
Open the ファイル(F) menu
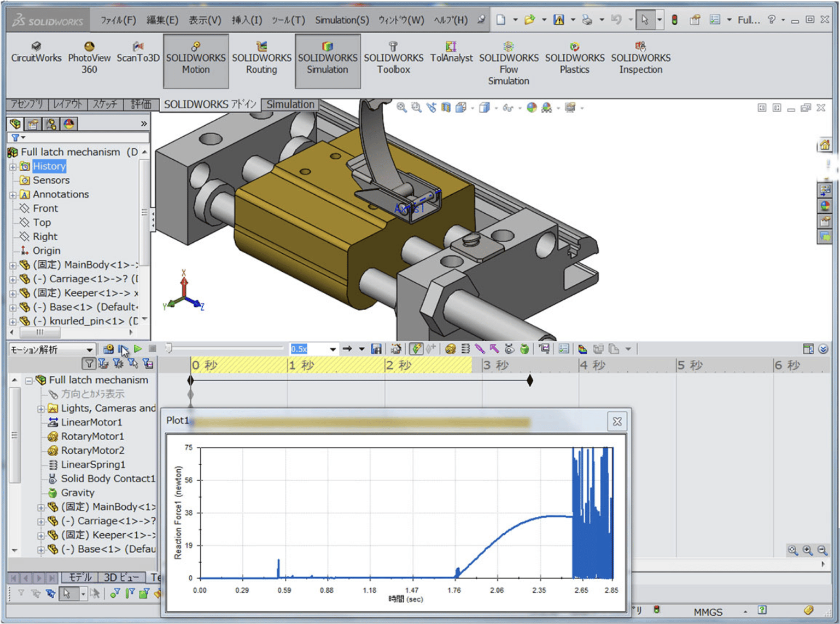(x=118, y=20)
